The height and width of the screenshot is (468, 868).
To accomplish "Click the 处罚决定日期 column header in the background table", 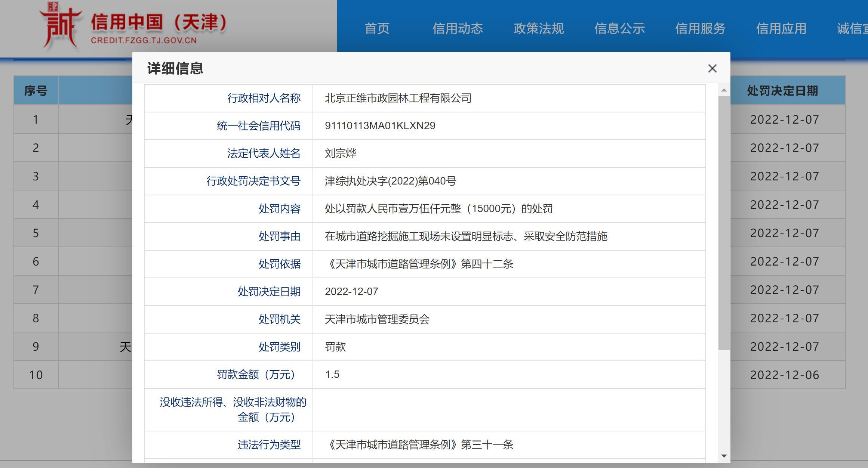I will click(782, 91).
